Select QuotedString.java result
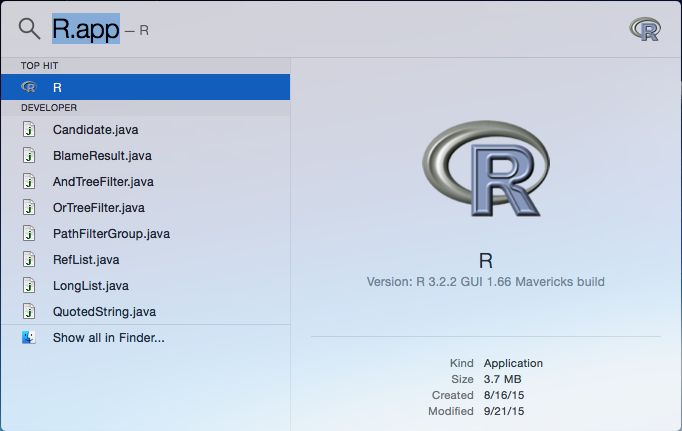Image resolution: width=682 pixels, height=431 pixels. click(145, 311)
